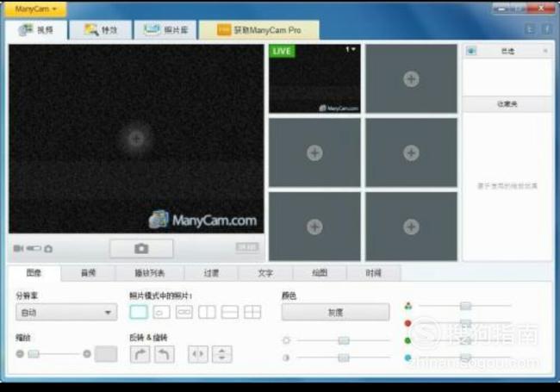Select vertical split-screen picture mode
This screenshot has width=560, height=392.
point(207,312)
